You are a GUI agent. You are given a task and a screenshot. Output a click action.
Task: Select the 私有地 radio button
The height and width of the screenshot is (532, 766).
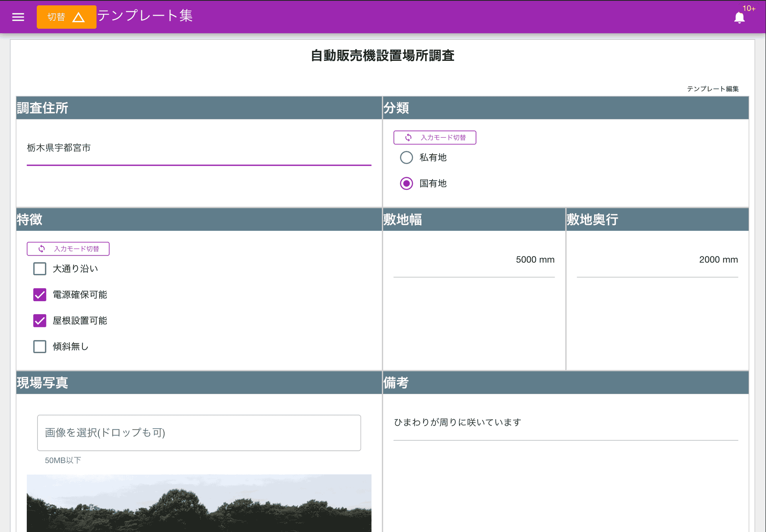tap(406, 157)
